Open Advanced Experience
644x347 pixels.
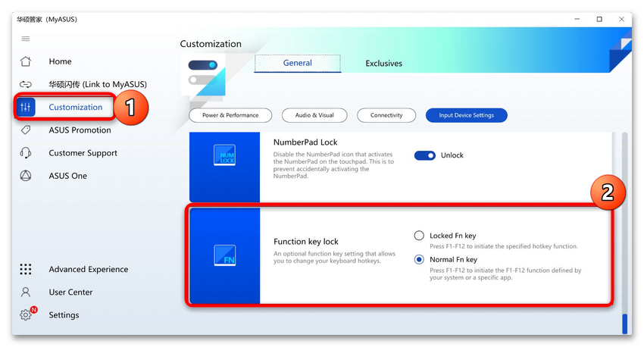89,270
